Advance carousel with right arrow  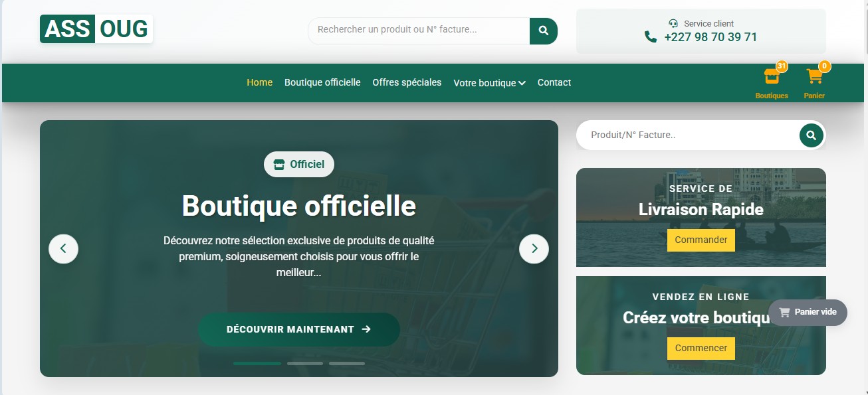pyautogui.click(x=534, y=249)
